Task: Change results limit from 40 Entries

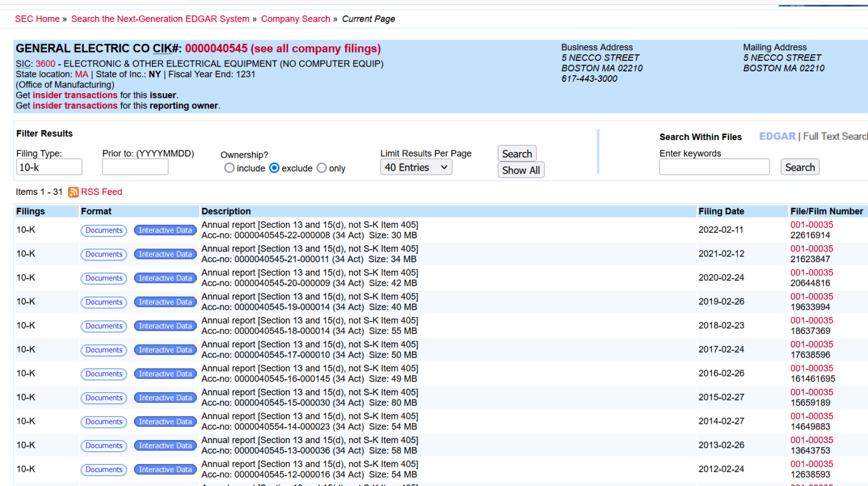Action: 416,167
